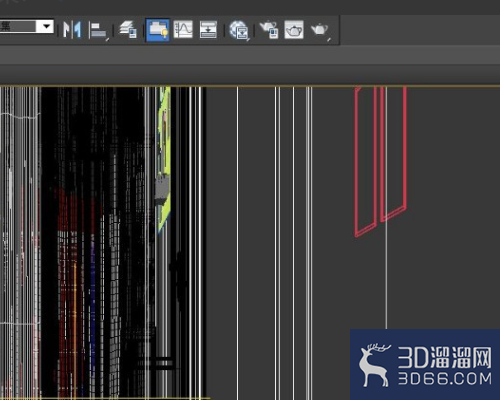Screen dimensions: 500x400
Task: Open Render Setup teapot icon
Action: [268, 30]
